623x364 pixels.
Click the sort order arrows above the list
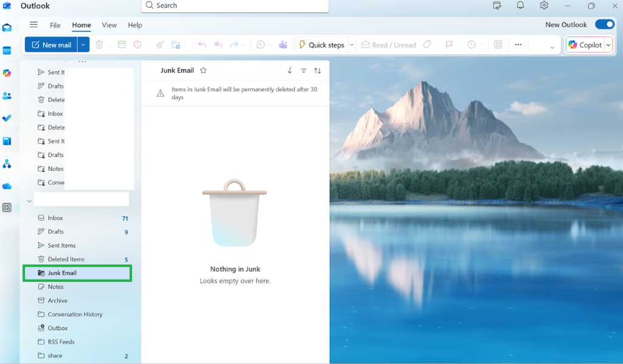click(317, 70)
